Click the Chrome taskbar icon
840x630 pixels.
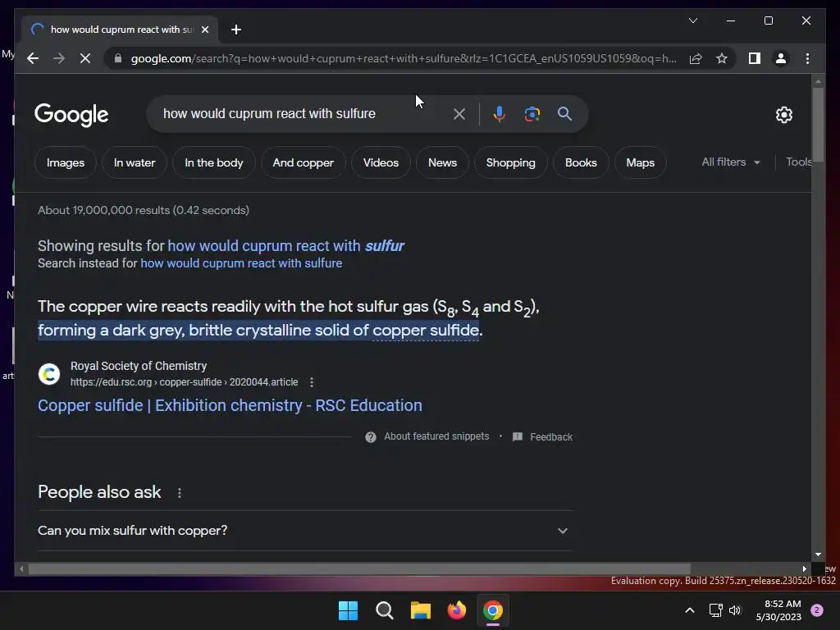click(493, 610)
